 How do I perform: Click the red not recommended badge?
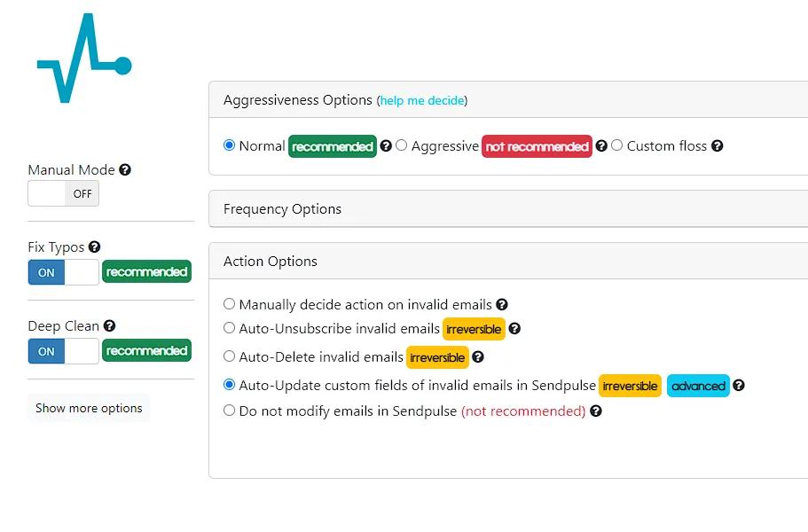coord(537,146)
